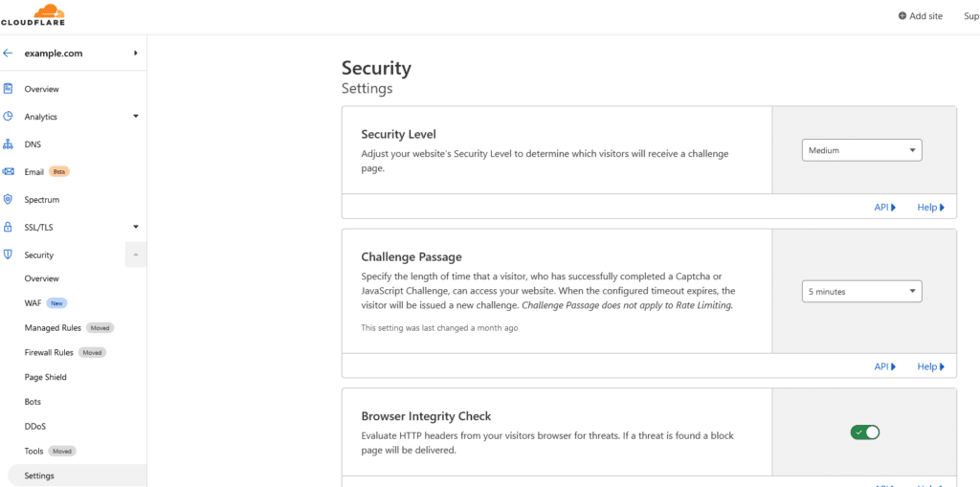Click the Help link under Security Level

point(930,207)
